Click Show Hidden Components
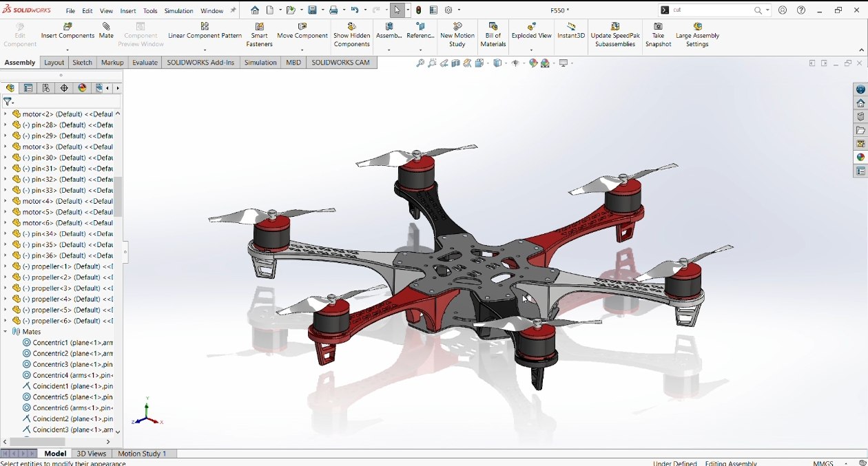868x466 pixels. (351, 35)
